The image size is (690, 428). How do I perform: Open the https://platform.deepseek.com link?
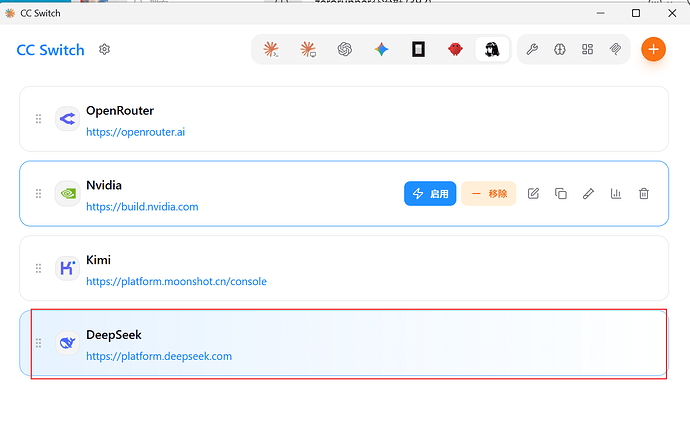coord(159,356)
